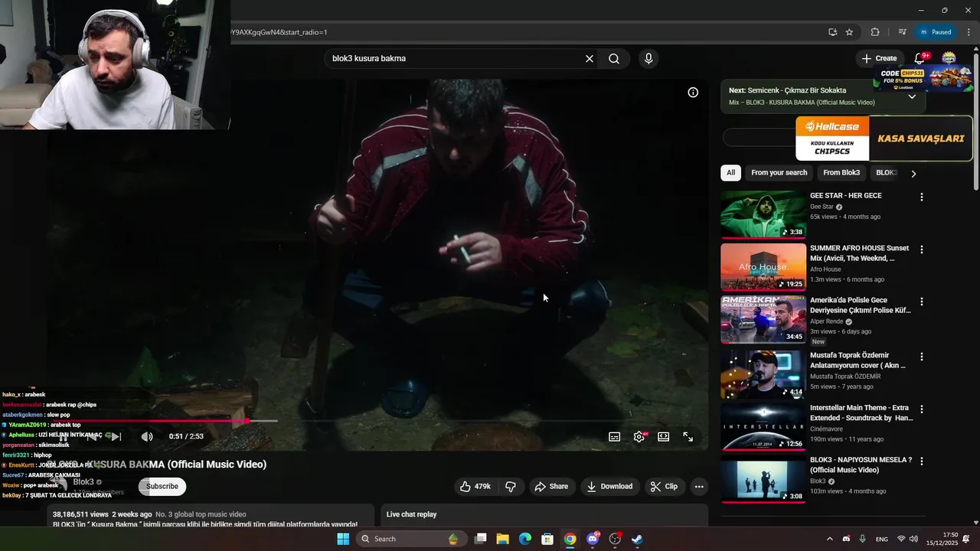
Task: Open the Windows Start menu
Action: (343, 539)
